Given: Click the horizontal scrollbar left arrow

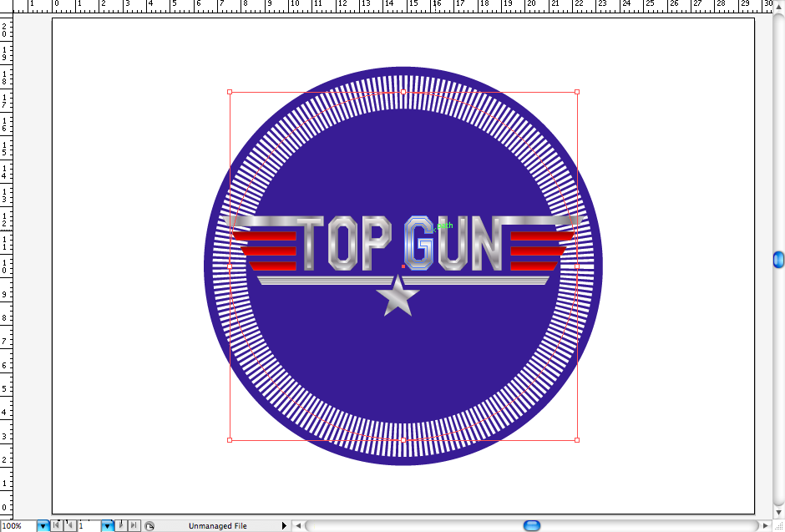Looking at the screenshot, I should [x=298, y=526].
